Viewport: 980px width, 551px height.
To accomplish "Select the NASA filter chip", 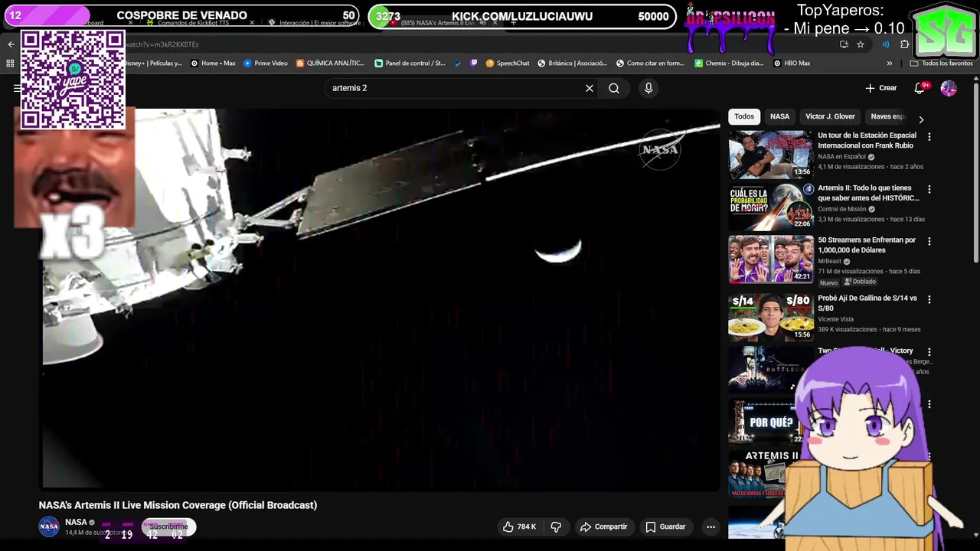I will [779, 116].
